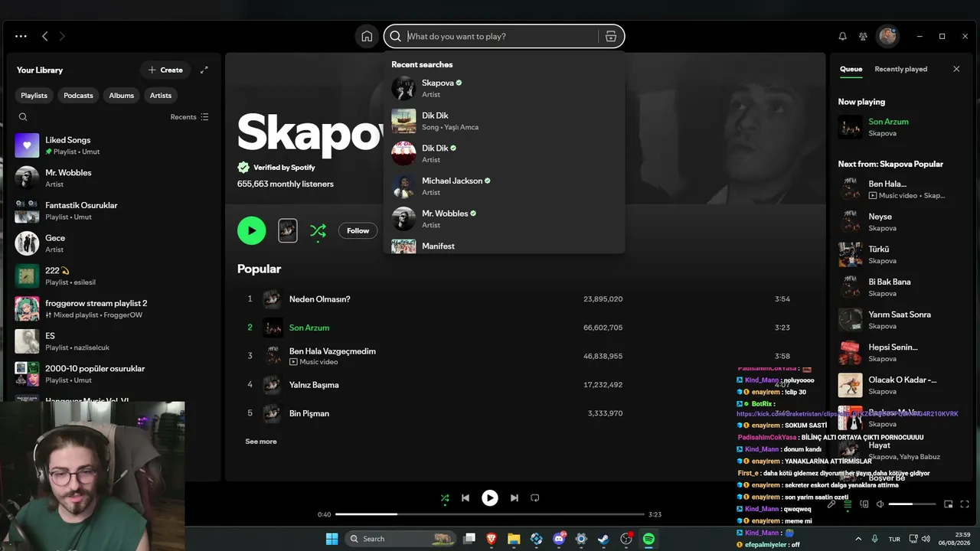Open the Windows Start menu
Screen dimensions: 980x551
coord(332,539)
